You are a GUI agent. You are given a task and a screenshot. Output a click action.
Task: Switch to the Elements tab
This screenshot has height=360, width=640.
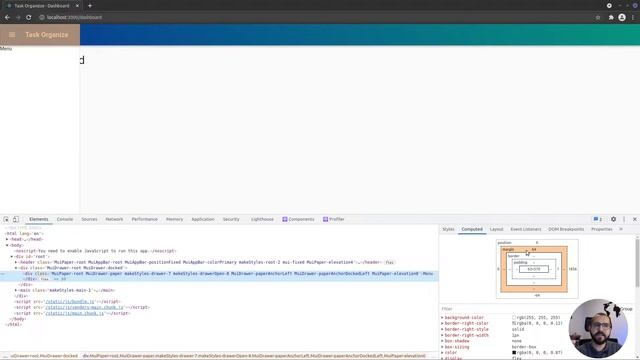point(39,219)
